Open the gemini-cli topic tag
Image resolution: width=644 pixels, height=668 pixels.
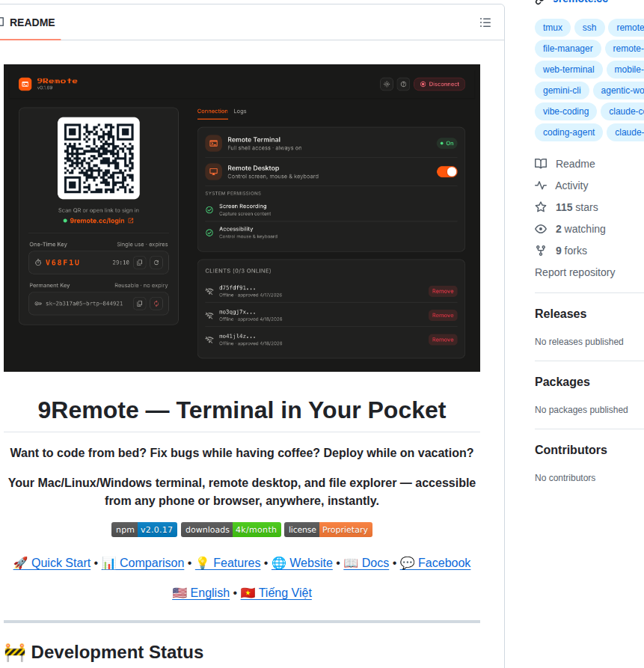point(562,91)
